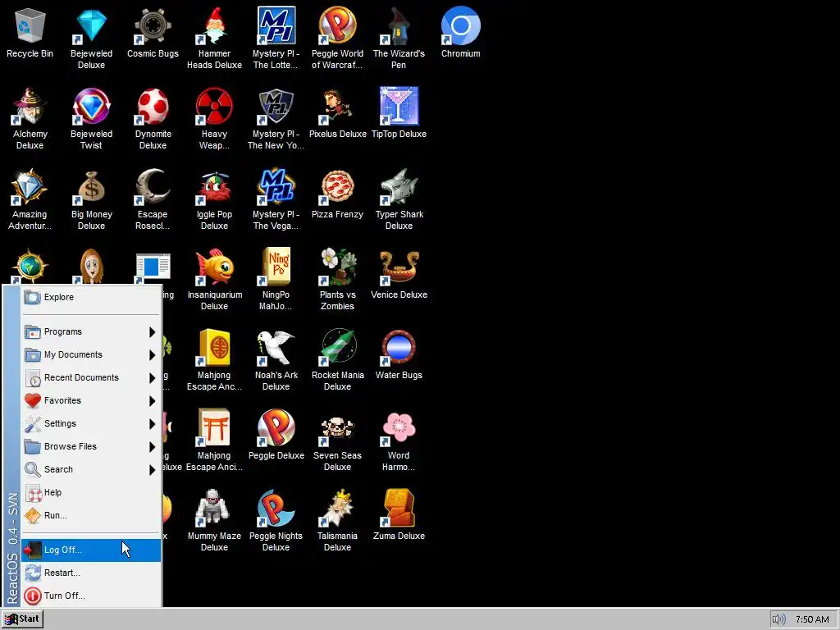
Task: Click the volume speaker tray icon
Action: coord(778,619)
